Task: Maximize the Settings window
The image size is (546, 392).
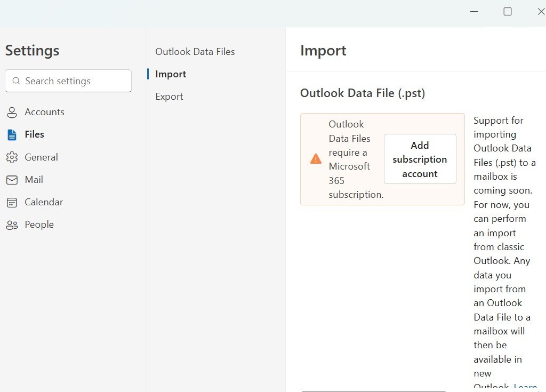Action: (507, 11)
